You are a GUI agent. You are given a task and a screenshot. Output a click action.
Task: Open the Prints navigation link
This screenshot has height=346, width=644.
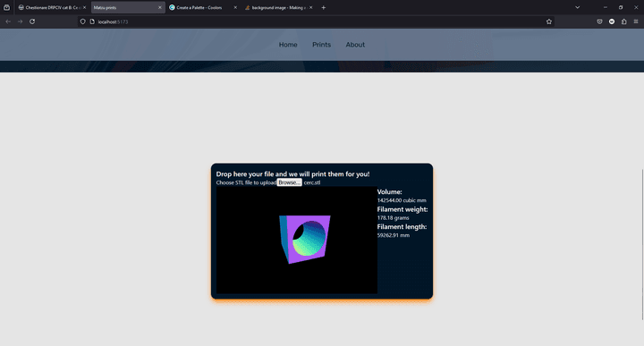[x=321, y=45]
